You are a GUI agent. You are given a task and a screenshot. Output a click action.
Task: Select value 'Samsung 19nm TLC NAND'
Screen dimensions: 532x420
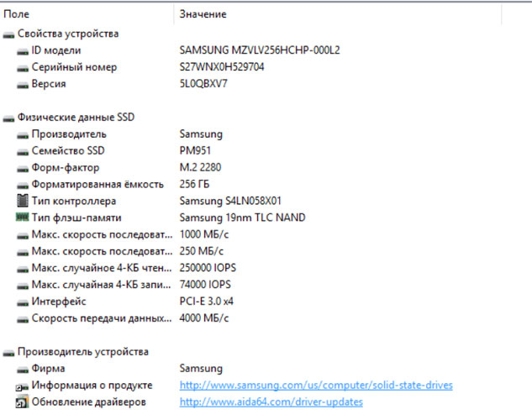point(242,218)
